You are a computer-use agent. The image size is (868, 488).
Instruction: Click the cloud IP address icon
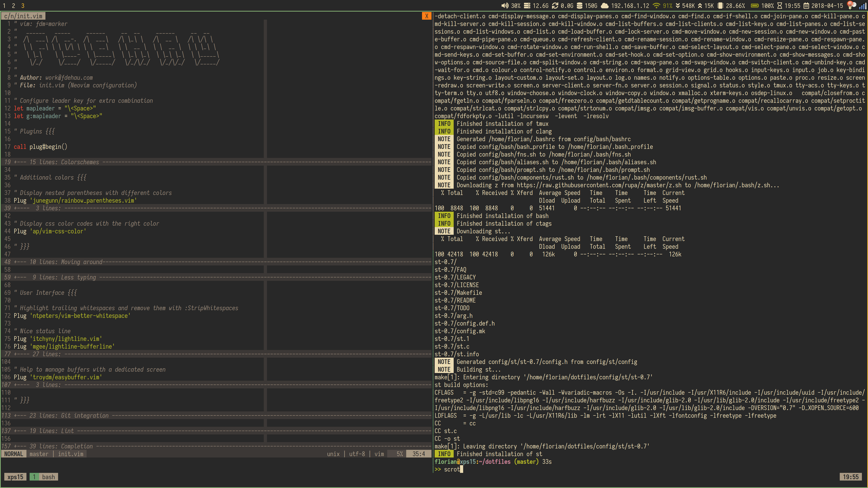coord(605,5)
